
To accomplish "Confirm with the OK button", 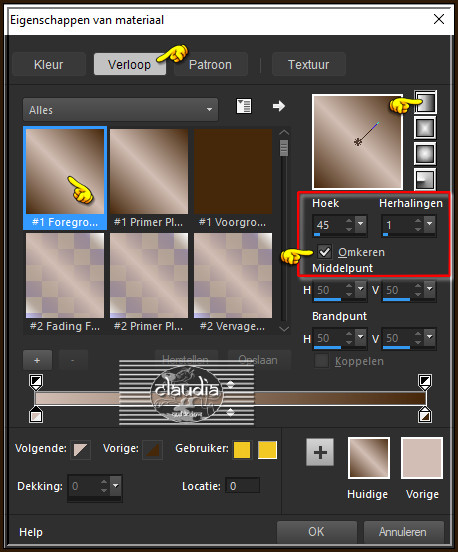I will click(x=316, y=532).
